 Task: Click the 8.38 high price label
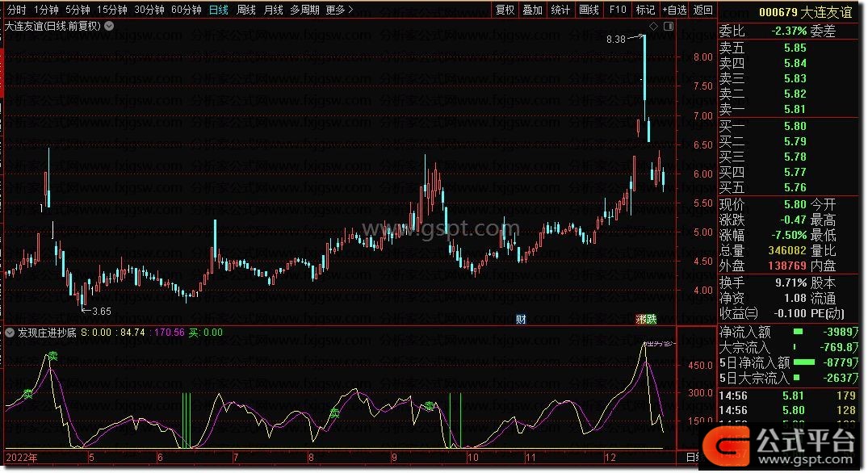coord(615,40)
